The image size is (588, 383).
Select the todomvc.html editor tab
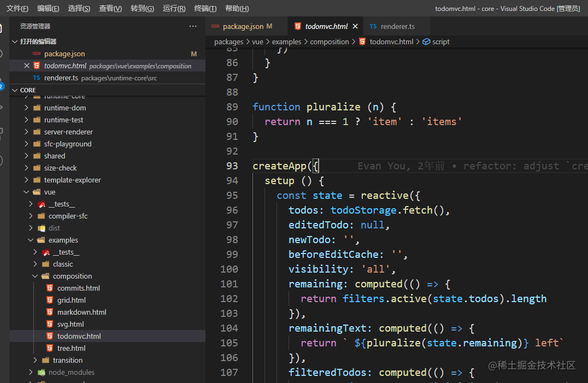coord(326,26)
